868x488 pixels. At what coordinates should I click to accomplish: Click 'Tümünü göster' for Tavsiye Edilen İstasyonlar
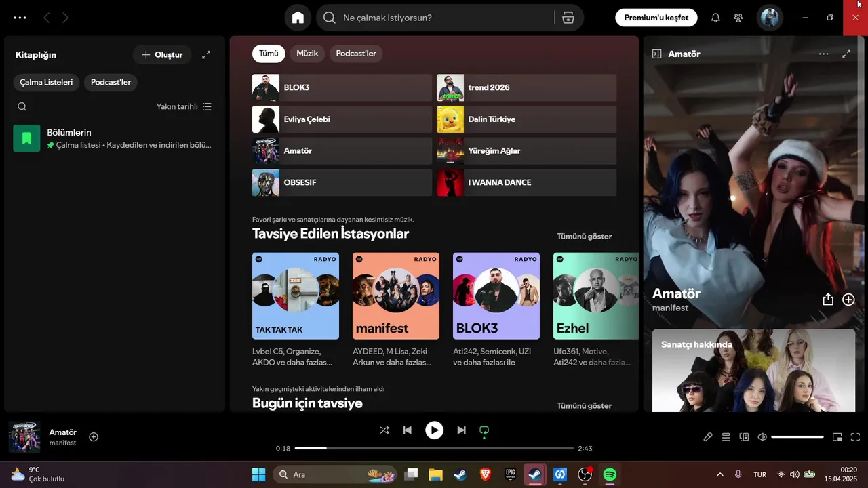[584, 237]
